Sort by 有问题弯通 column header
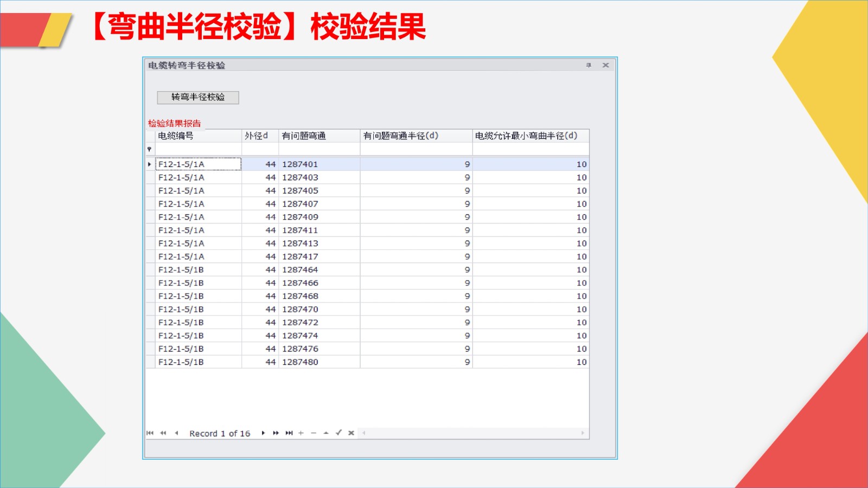This screenshot has width=868, height=488. click(319, 136)
